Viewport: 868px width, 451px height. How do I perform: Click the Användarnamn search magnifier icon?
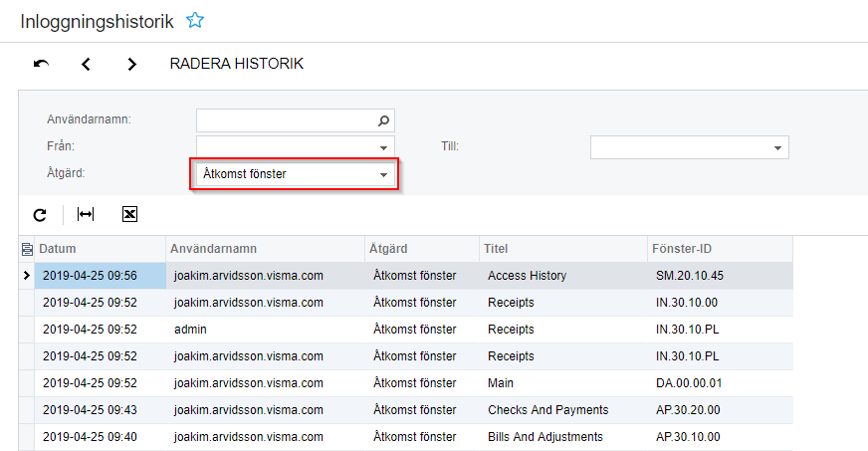coord(384,120)
